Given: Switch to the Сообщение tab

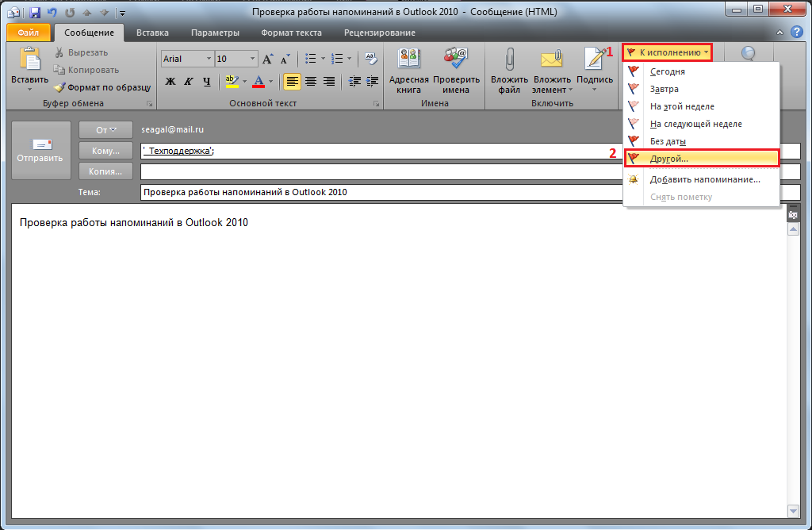Looking at the screenshot, I should 89,33.
